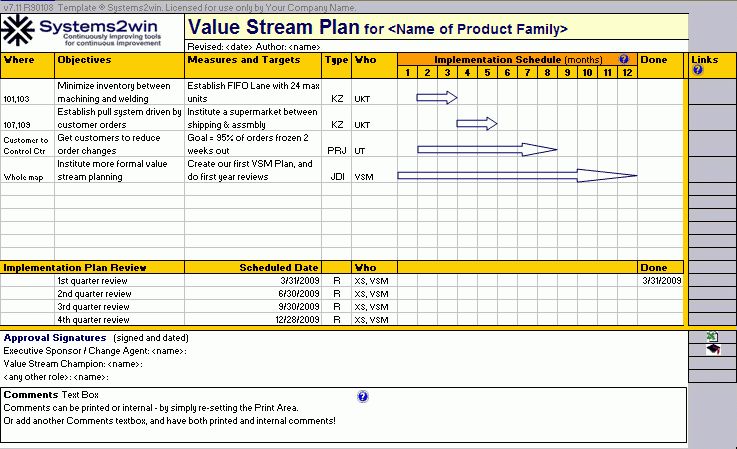
Task: Select 'Establish pull system' objective cell
Action: [x=119, y=118]
